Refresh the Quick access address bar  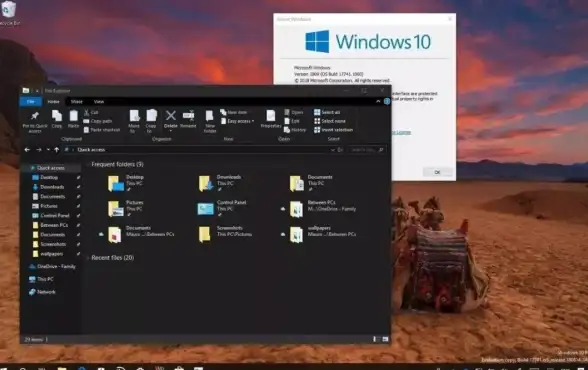340,150
